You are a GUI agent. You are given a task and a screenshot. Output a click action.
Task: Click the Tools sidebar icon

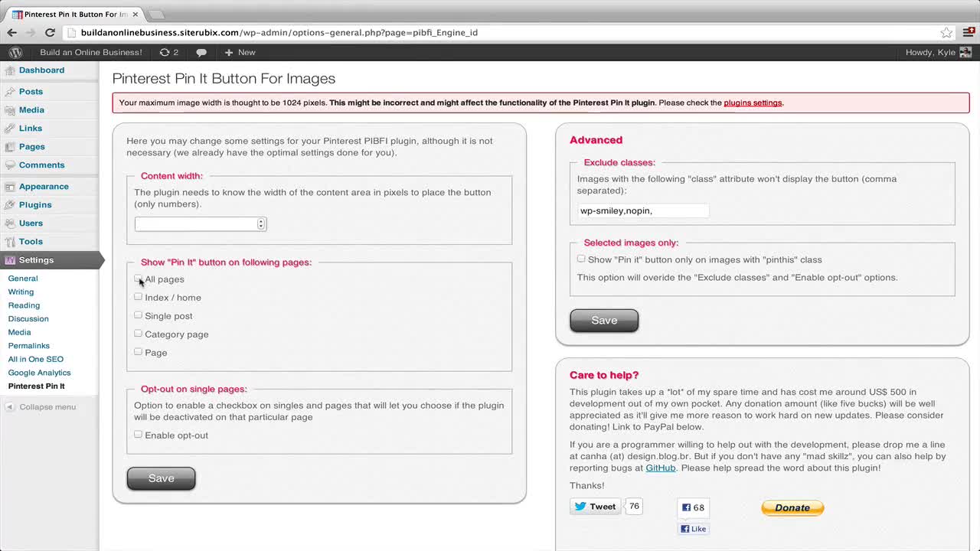pos(10,242)
